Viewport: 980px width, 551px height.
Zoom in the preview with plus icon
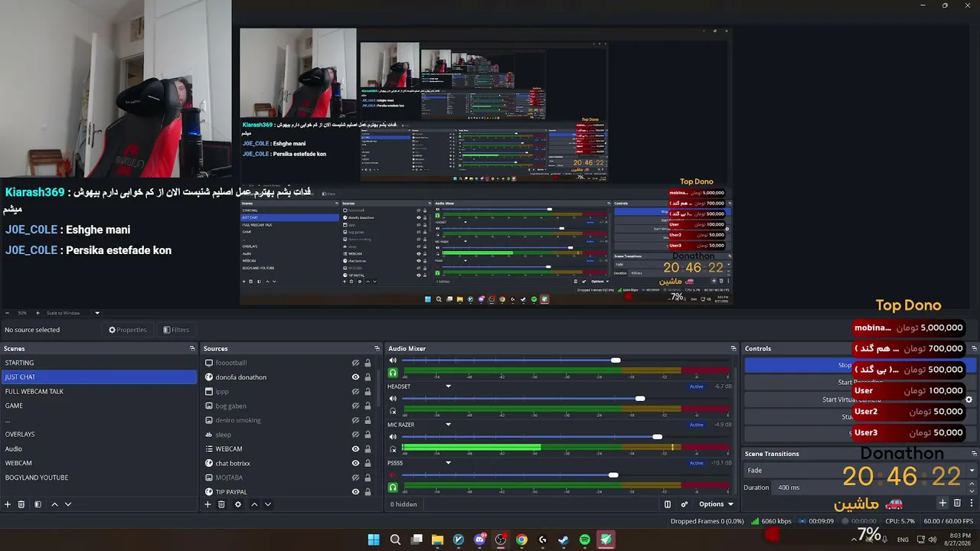[36, 313]
